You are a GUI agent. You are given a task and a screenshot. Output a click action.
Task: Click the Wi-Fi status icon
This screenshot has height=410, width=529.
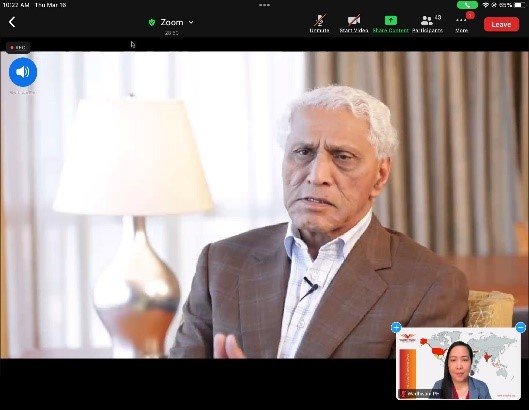click(486, 5)
